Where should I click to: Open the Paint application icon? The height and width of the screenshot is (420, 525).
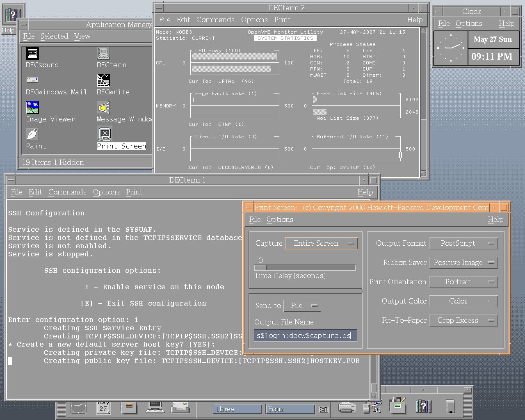32,135
